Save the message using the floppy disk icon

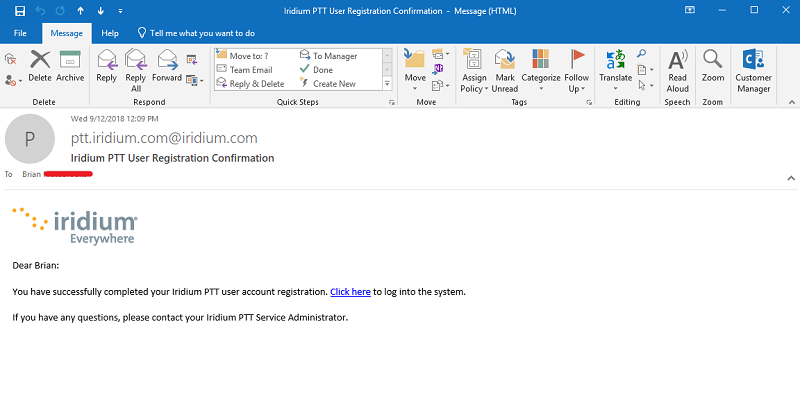(20, 11)
